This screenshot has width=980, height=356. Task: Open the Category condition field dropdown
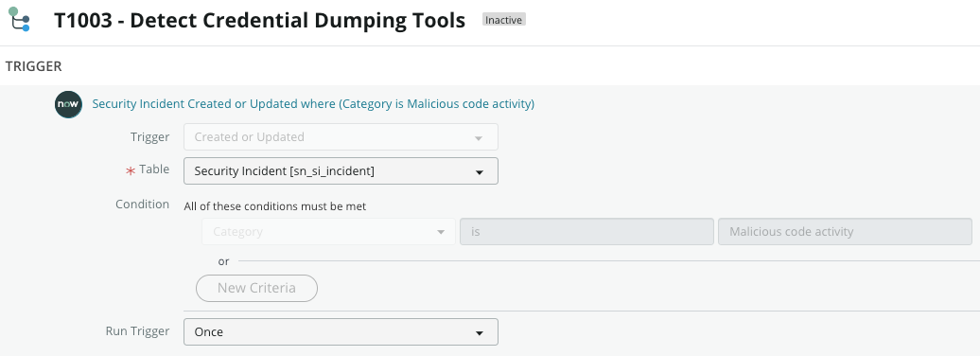tap(329, 231)
